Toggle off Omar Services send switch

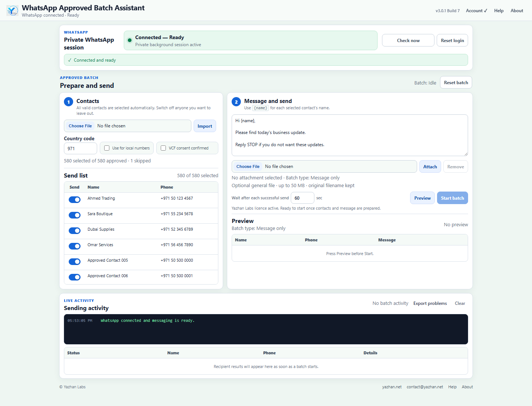click(x=75, y=246)
